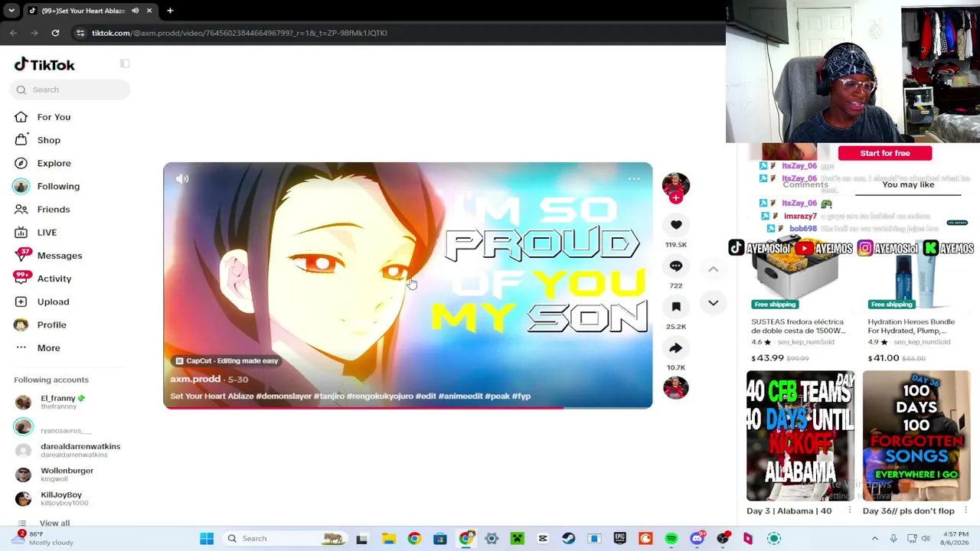Open the Activity notifications icon
Screen dimensions: 980x551
coord(21,278)
